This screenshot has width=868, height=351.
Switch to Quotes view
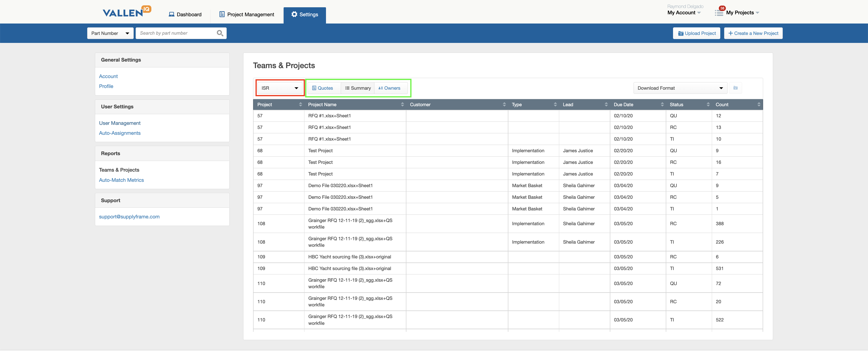pos(323,88)
